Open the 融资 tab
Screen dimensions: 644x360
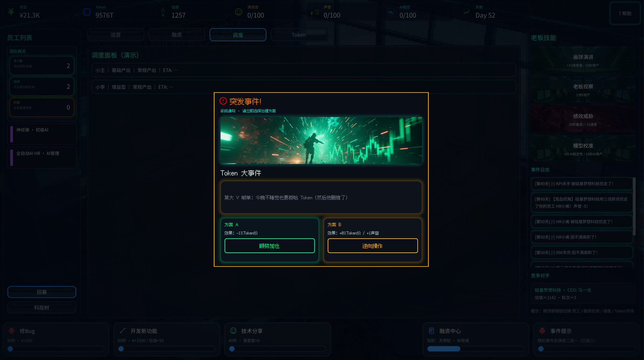(177, 35)
